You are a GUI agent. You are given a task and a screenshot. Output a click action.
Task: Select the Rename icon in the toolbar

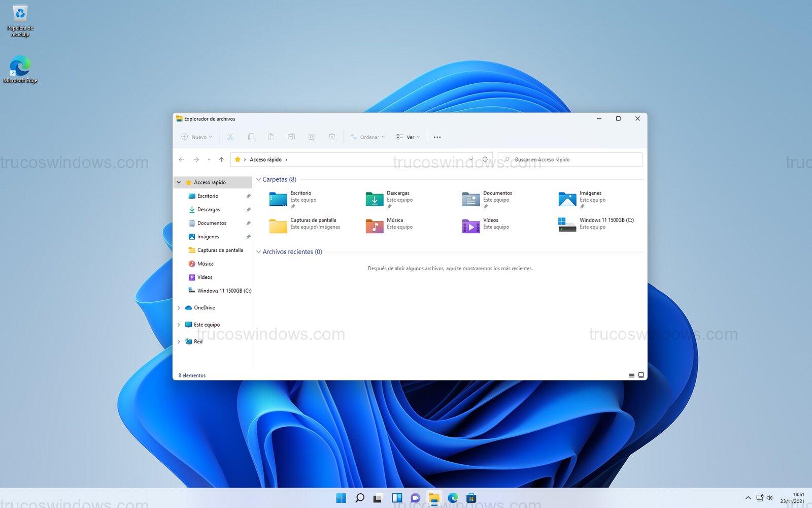point(291,137)
